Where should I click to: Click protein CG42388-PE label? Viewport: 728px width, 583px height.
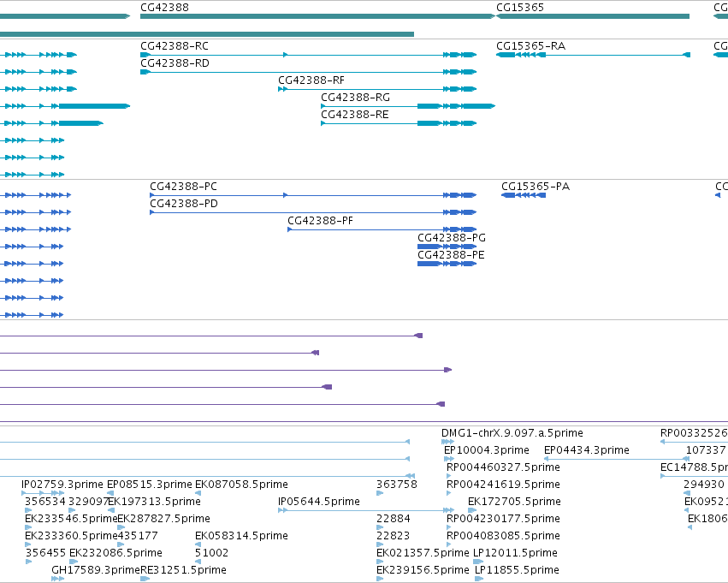click(x=451, y=255)
